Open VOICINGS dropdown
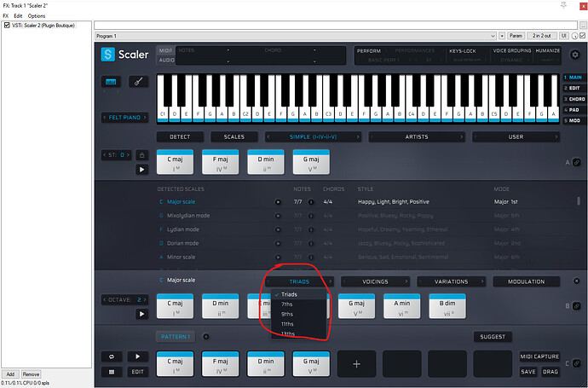588x388 pixels. tap(375, 281)
